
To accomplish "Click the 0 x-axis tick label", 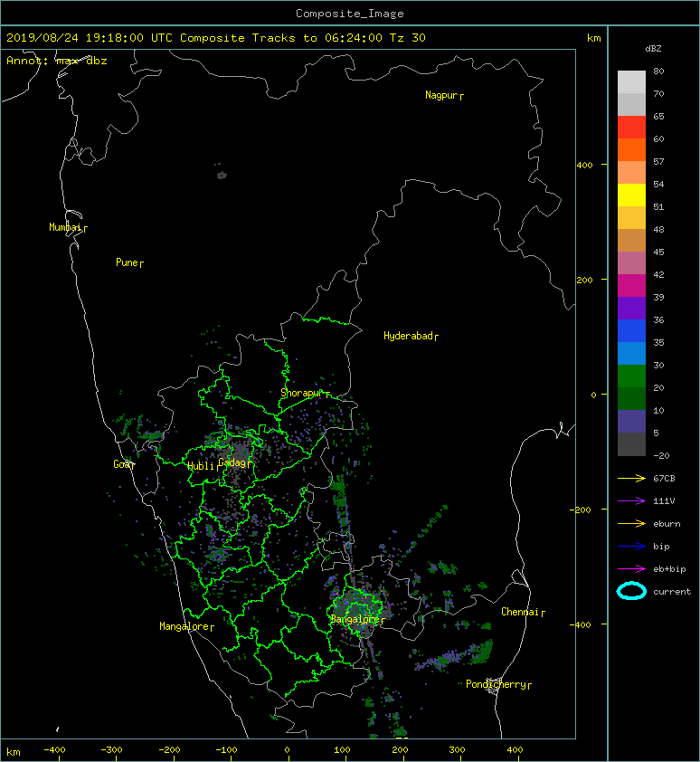I will click(287, 750).
